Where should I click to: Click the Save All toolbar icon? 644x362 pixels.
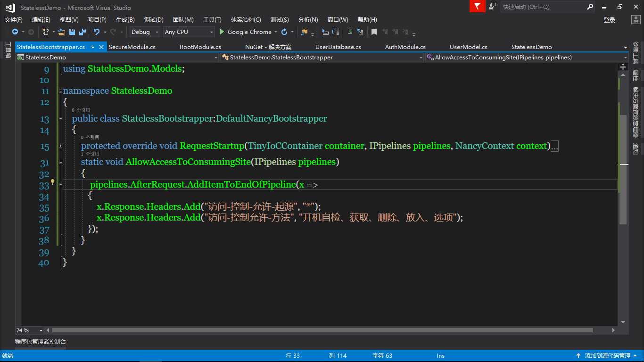click(82, 32)
